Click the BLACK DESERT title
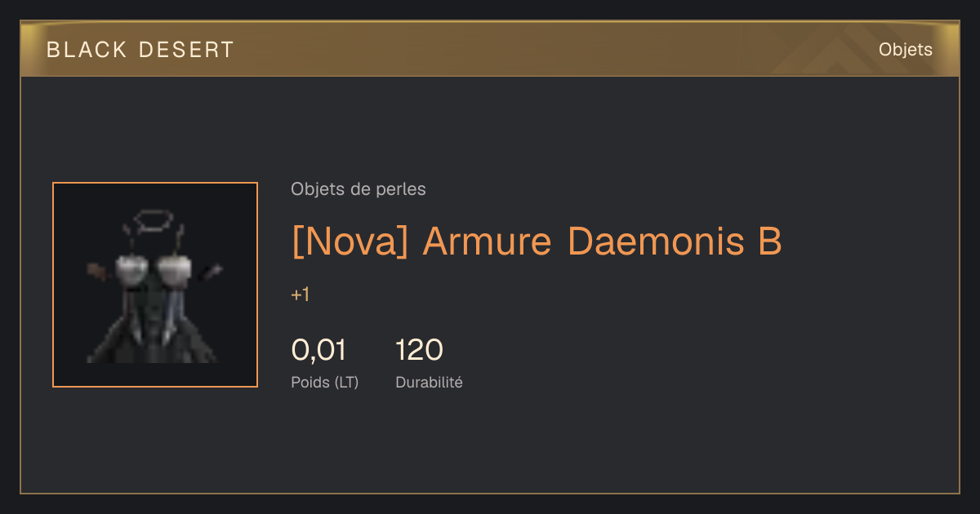The height and width of the screenshot is (514, 980). click(140, 50)
